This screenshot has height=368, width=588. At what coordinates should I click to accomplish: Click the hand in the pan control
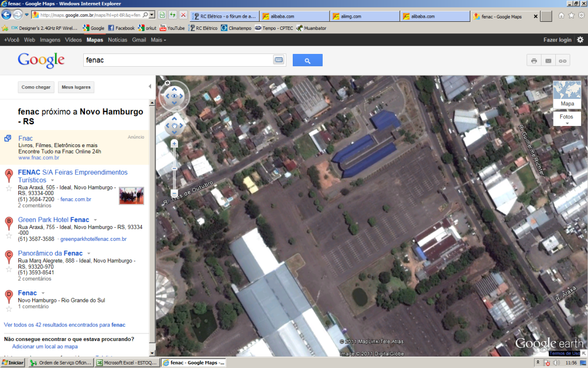click(175, 125)
